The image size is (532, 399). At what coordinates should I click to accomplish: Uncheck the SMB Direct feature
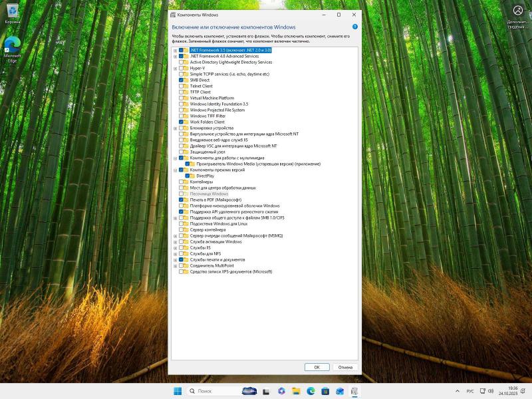click(x=181, y=80)
